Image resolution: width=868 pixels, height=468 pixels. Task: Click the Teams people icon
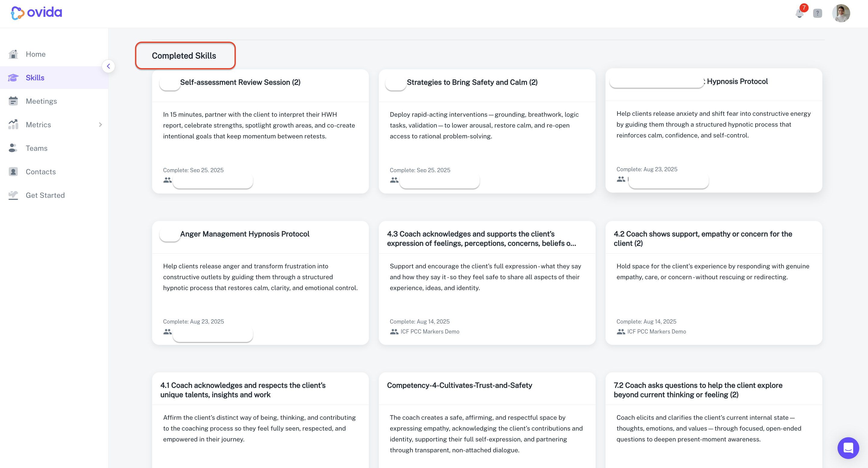pyautogui.click(x=13, y=148)
